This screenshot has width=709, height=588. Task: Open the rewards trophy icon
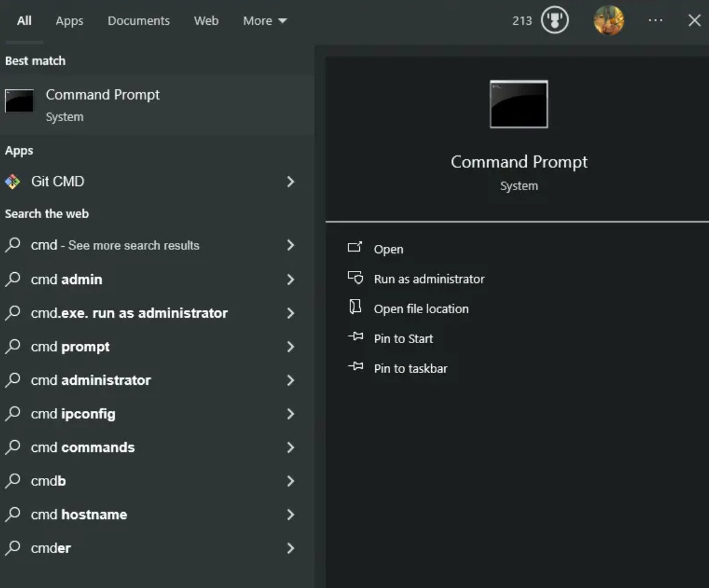[554, 21]
